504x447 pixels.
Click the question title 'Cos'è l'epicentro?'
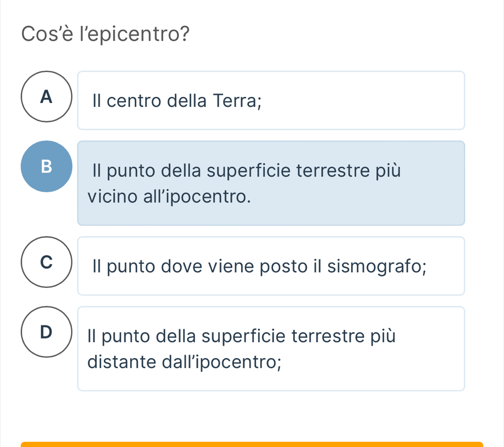coord(105,35)
